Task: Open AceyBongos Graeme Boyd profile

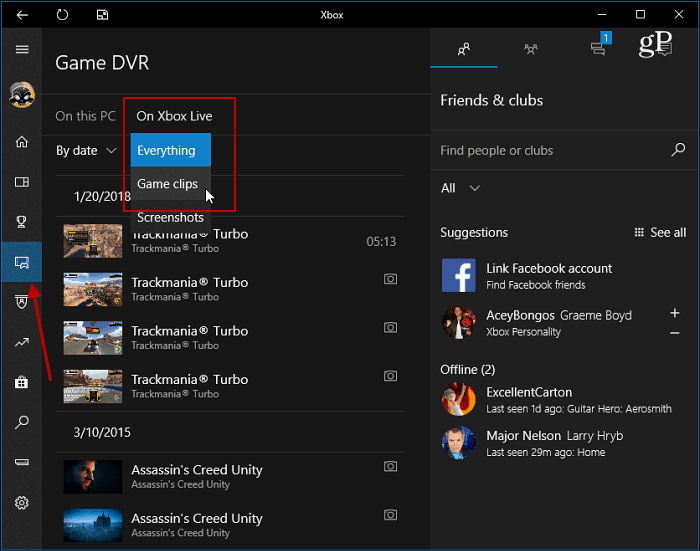Action: pos(558,323)
